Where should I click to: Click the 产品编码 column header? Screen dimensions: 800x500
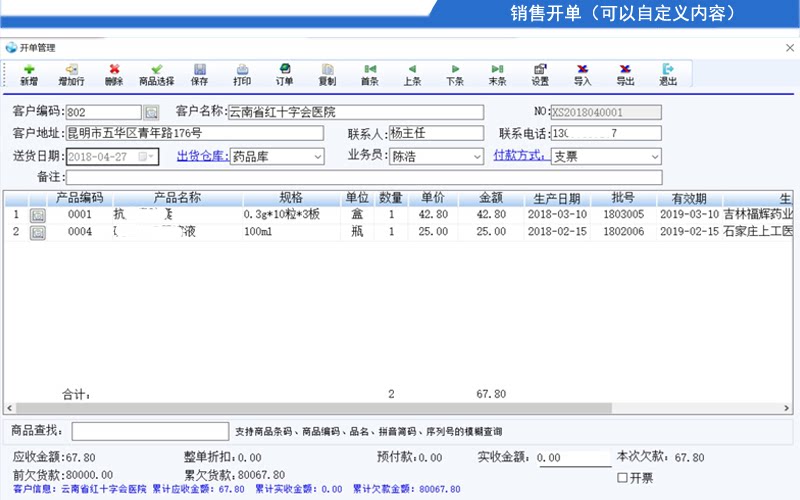(x=79, y=198)
